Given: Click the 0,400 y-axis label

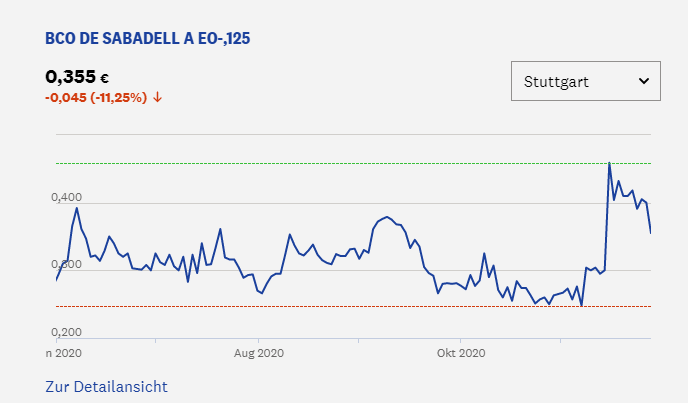Looking at the screenshot, I should click(x=64, y=198).
